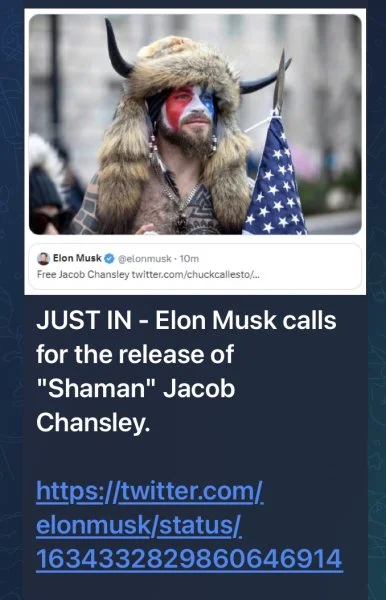Screen dimensions: 386x600
Task: Click Elon Musk's profile avatar
Action: coord(43,259)
